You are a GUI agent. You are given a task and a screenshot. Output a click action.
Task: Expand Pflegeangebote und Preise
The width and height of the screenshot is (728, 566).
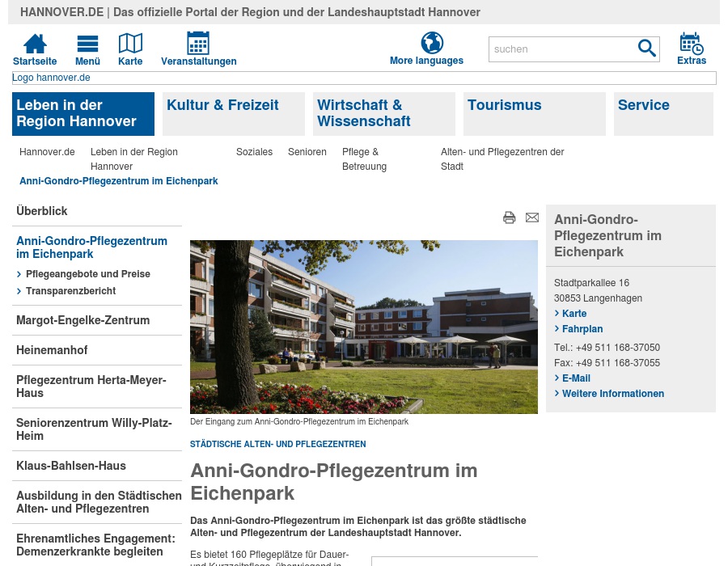click(87, 274)
